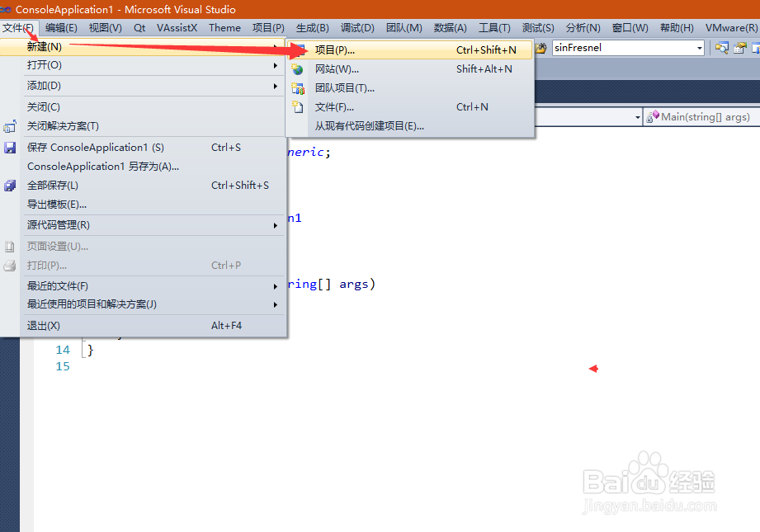
Task: Click the globe icon for 网站(W)
Action: click(297, 69)
